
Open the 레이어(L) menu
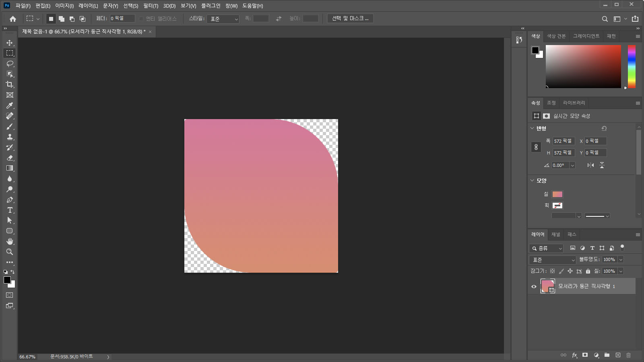pos(88,6)
